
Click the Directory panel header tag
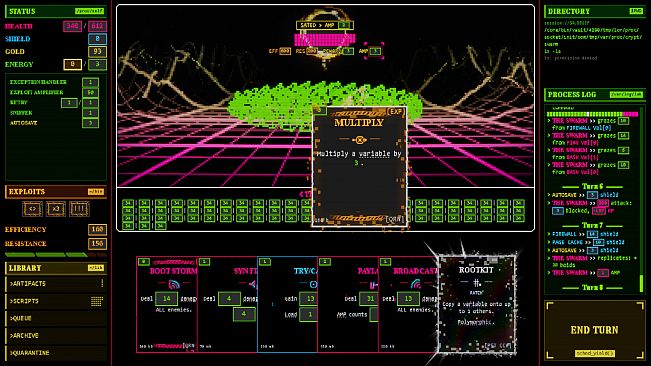[x=636, y=11]
